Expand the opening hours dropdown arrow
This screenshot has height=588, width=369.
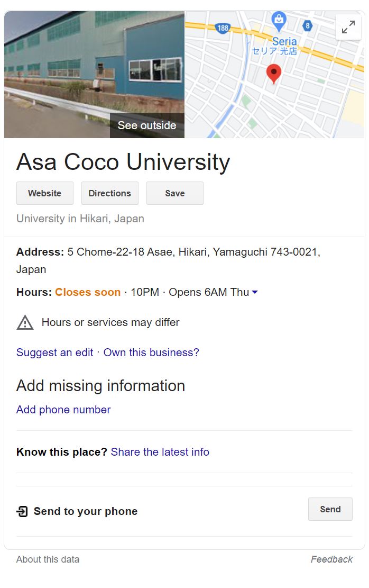255,293
